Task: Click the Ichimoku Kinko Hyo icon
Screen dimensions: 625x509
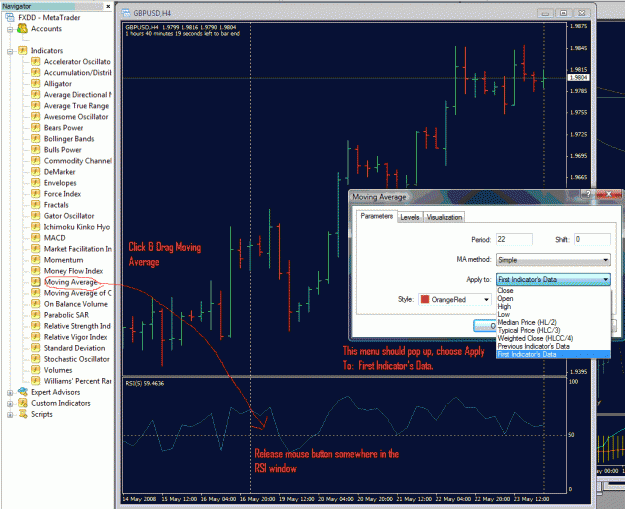Action: [35, 227]
